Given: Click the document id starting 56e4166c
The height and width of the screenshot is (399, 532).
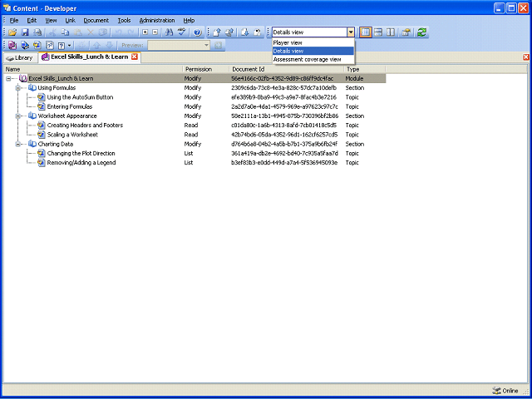Looking at the screenshot, I should [283, 79].
